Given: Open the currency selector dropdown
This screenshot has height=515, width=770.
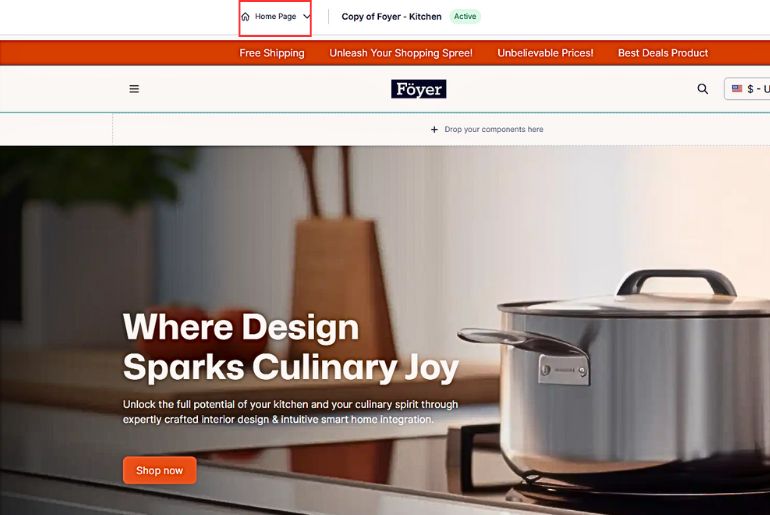Looking at the screenshot, I should click(x=747, y=89).
